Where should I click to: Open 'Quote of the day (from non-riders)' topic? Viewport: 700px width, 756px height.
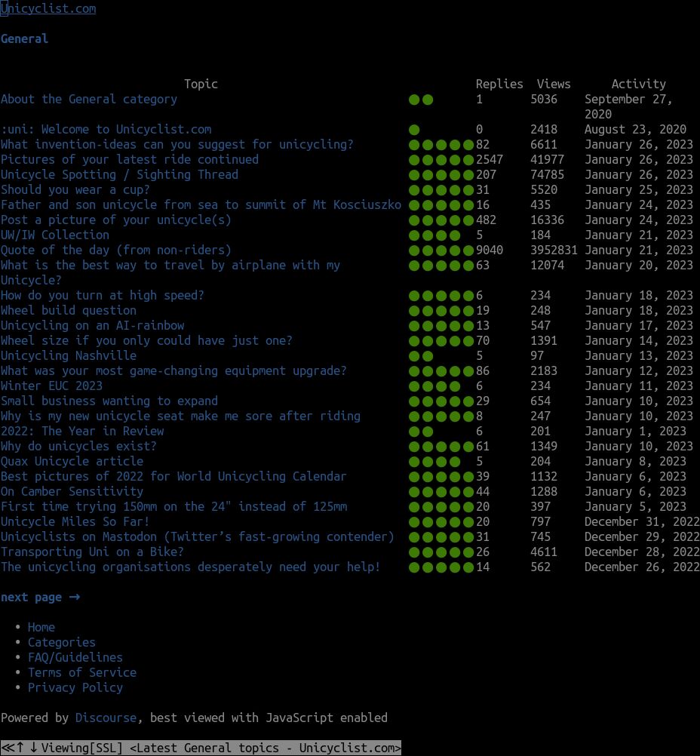click(115, 250)
